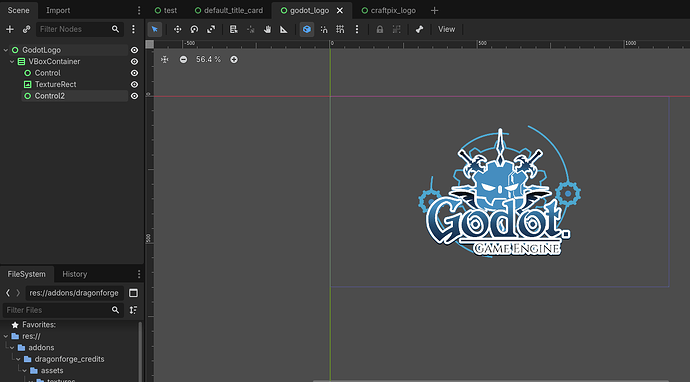The height and width of the screenshot is (382, 690).
Task: Select the Control node in tree
Action: [x=48, y=73]
